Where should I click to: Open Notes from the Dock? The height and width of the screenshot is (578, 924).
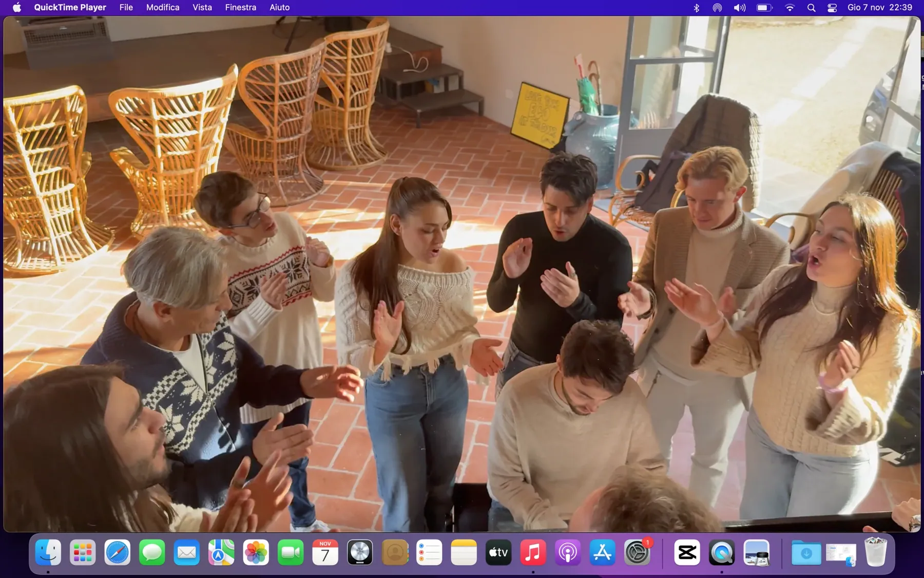[464, 553]
